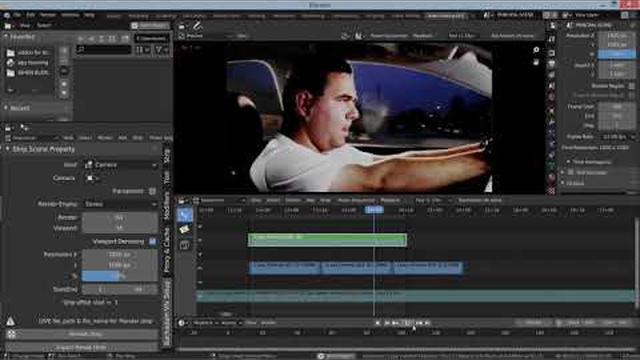Disable the Viewport Denoising checkbox
This screenshot has height=360, width=640.
[x=152, y=242]
